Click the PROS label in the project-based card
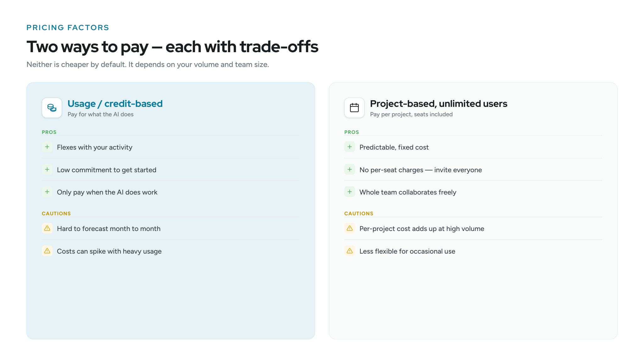 point(352,132)
